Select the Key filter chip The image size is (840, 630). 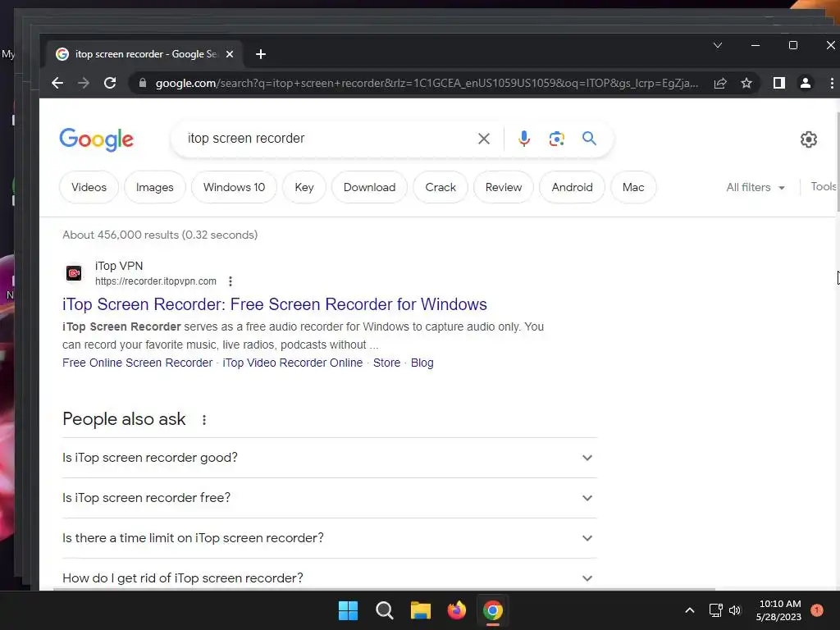coord(304,188)
